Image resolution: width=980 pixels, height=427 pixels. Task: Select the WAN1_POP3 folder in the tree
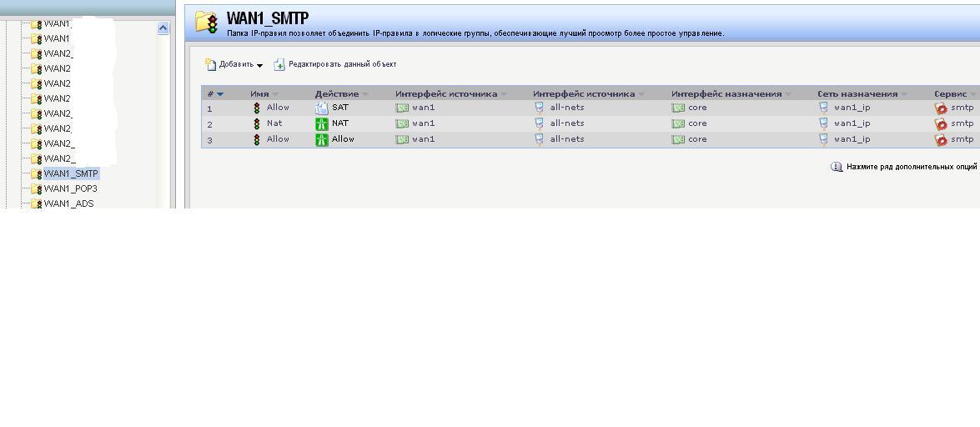point(70,188)
